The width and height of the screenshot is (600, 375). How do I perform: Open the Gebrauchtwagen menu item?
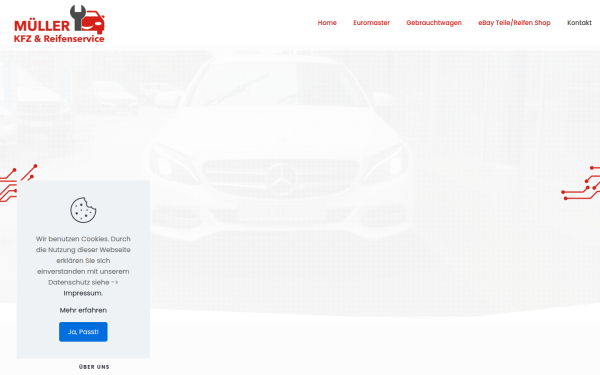434,23
